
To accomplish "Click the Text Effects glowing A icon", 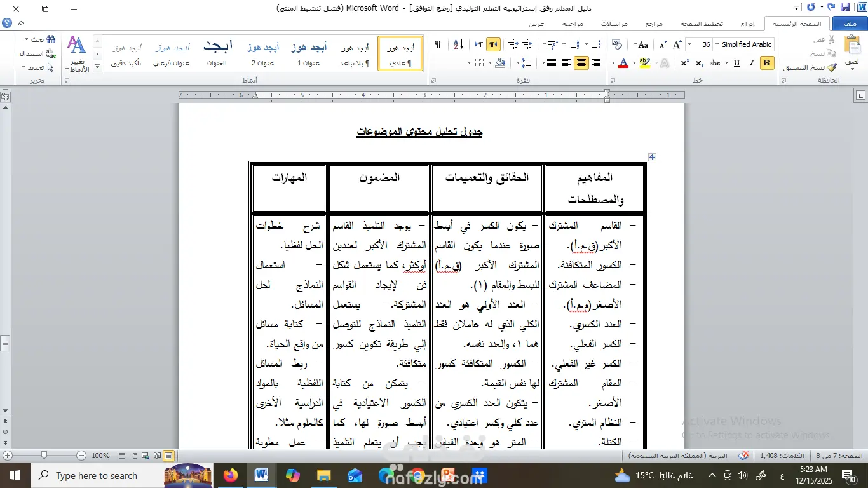I will pos(665,63).
